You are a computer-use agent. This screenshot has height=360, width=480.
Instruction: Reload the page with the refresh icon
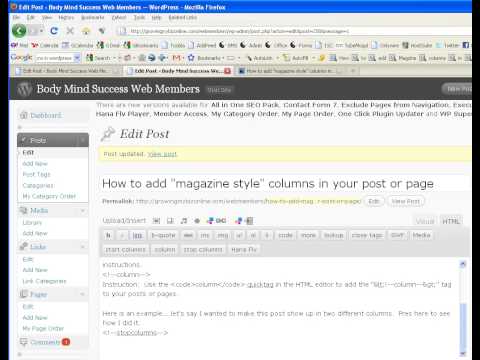pyautogui.click(x=54, y=31)
